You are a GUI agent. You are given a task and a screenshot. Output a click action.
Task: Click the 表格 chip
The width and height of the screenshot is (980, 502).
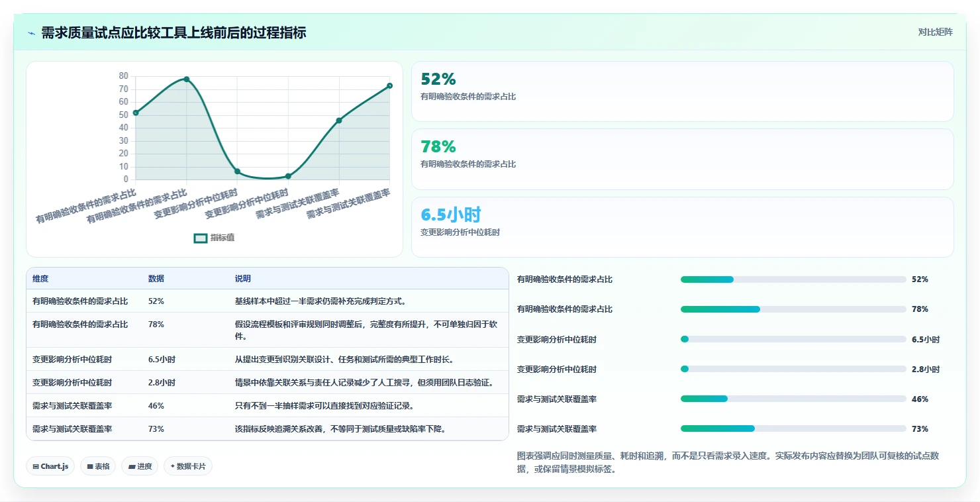coord(98,466)
